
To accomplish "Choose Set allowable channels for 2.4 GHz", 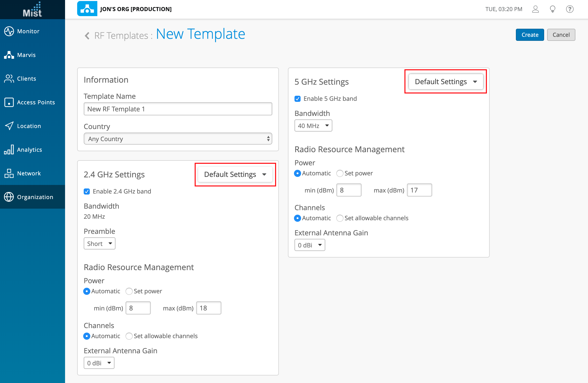I will [129, 336].
